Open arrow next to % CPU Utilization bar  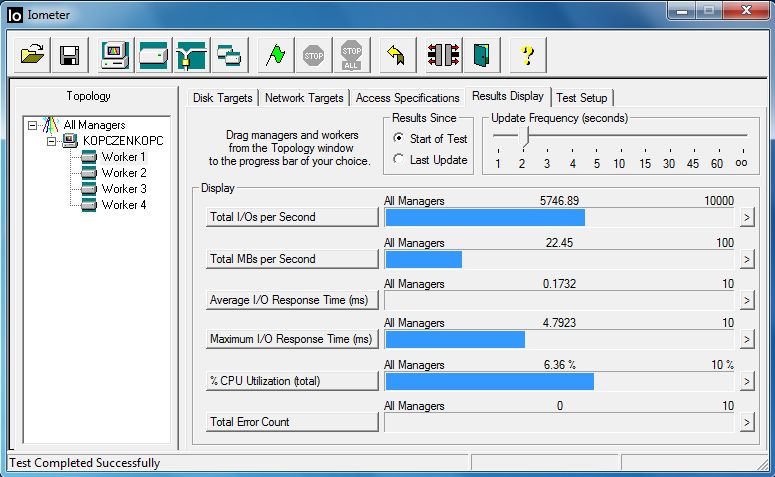click(747, 381)
